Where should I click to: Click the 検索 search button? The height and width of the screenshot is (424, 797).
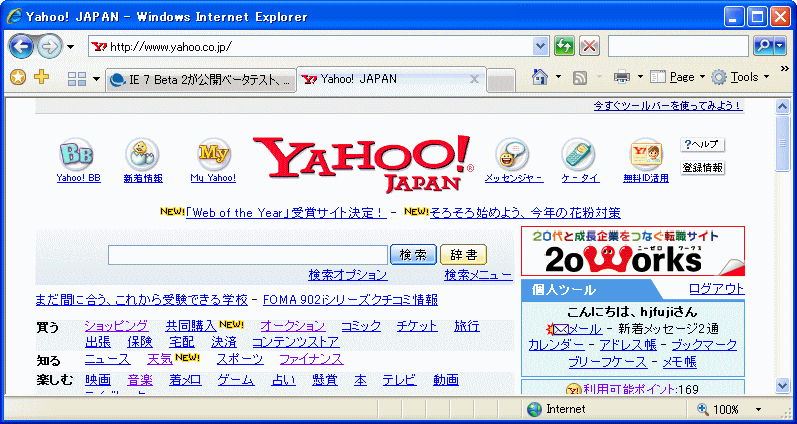(413, 255)
